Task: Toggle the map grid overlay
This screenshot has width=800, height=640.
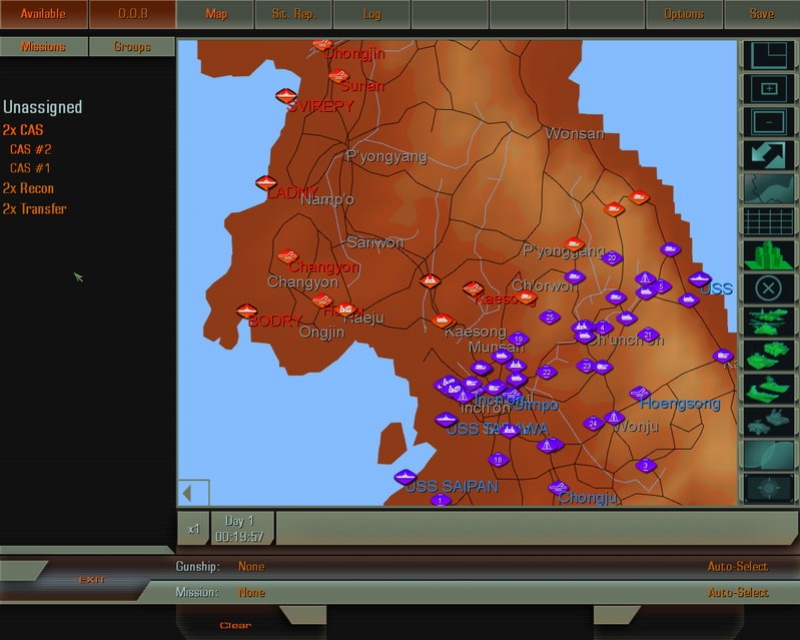Action: point(768,221)
